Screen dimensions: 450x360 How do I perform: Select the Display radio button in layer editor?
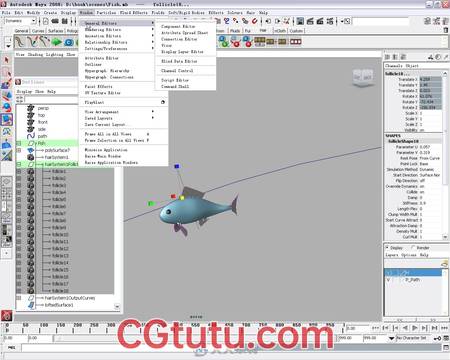pyautogui.click(x=387, y=248)
